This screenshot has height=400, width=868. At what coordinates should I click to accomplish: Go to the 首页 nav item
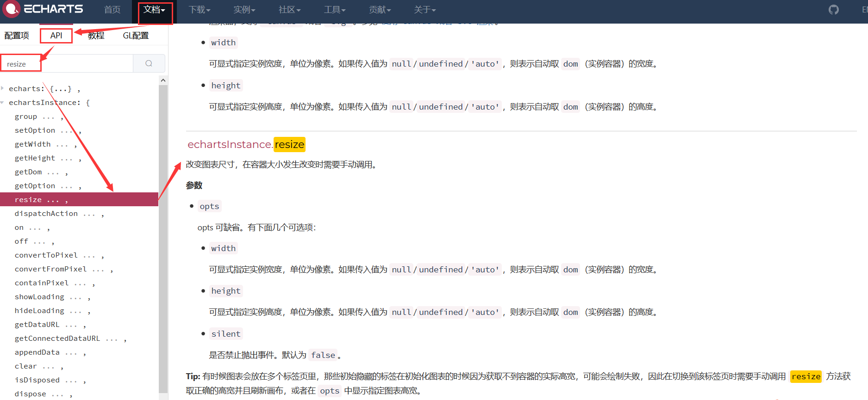(112, 10)
